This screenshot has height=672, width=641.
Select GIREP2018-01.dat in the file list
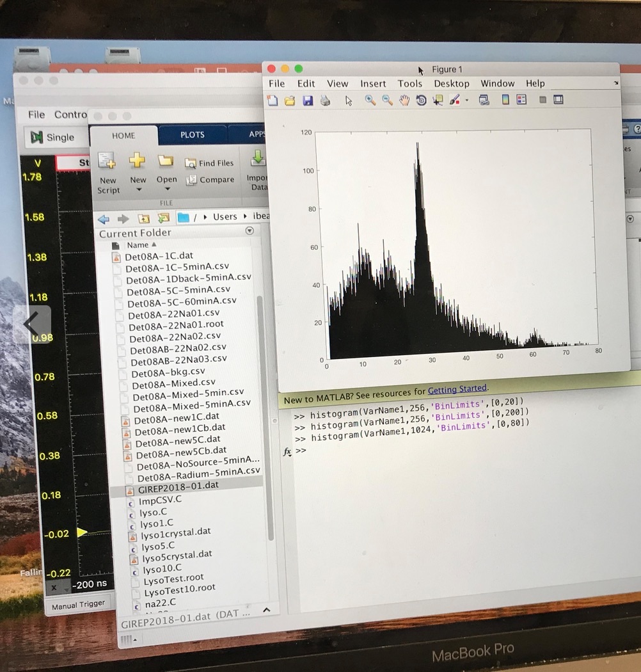tap(178, 485)
